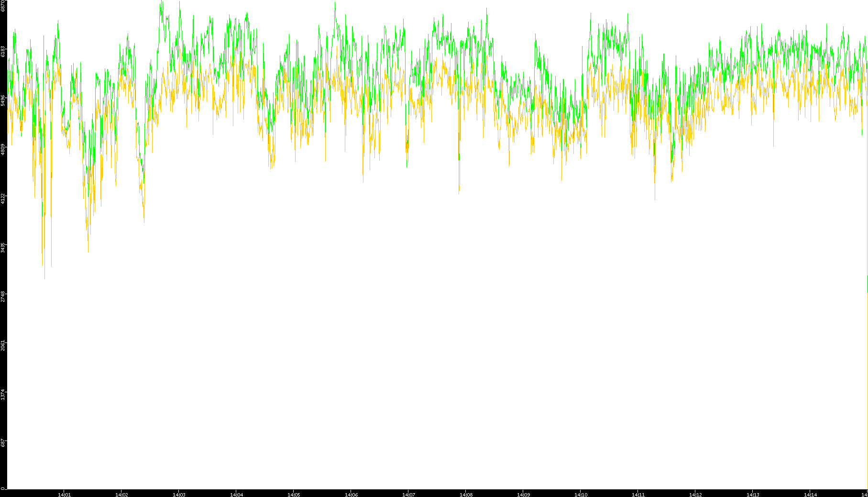
Task: Select the 1374 value axis label
Action: (3, 395)
